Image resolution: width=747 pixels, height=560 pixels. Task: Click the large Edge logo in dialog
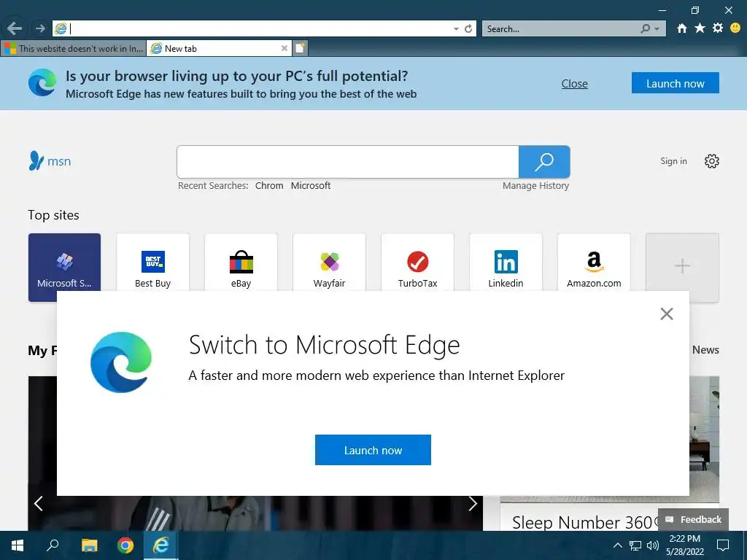(121, 362)
